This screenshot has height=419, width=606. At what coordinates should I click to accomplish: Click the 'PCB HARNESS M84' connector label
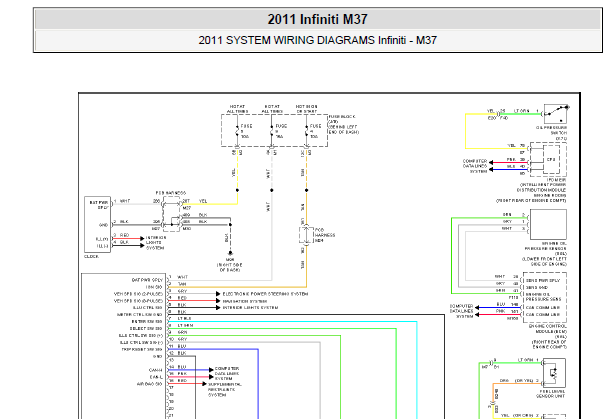point(325,235)
